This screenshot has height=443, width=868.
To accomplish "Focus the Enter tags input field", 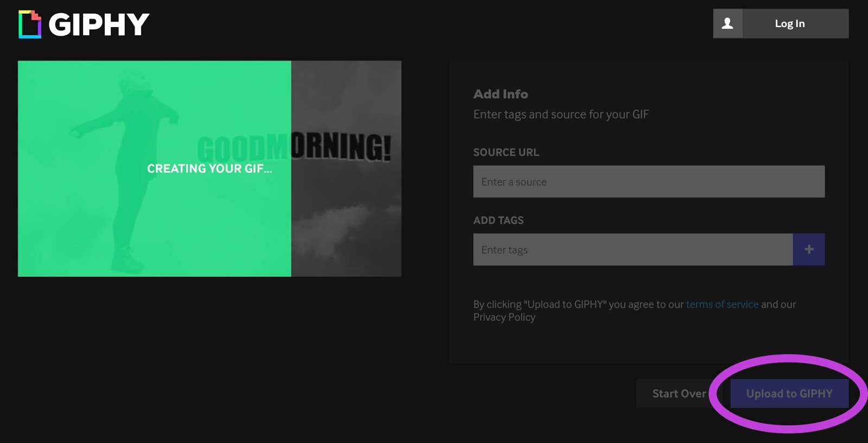I will (633, 250).
